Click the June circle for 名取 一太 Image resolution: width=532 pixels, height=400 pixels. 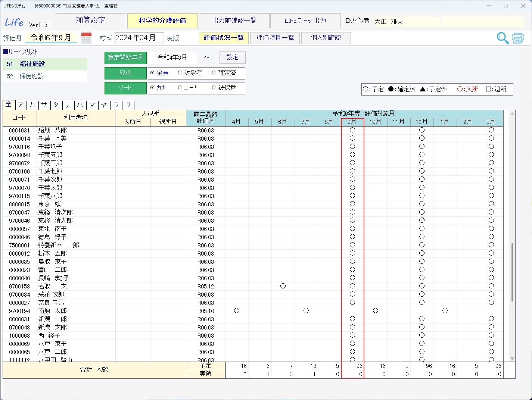[283, 286]
